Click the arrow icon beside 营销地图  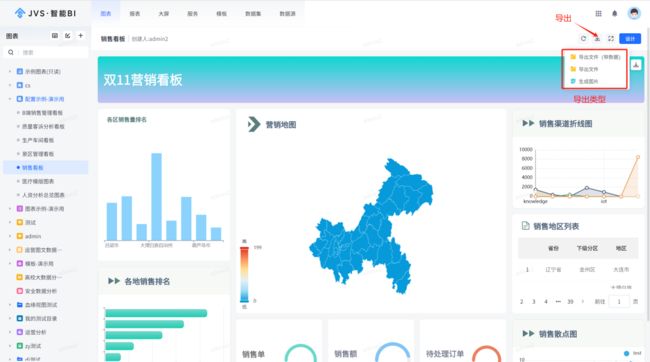254,124
